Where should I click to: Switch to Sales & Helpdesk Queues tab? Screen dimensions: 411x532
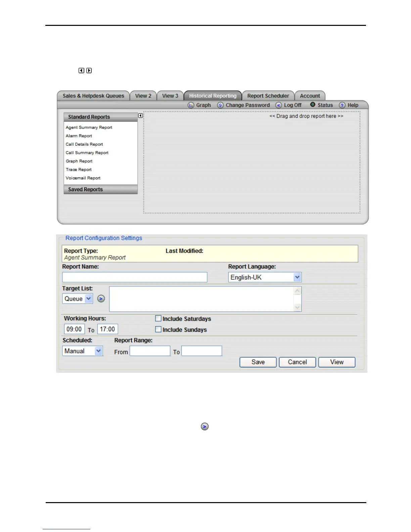pyautogui.click(x=93, y=96)
